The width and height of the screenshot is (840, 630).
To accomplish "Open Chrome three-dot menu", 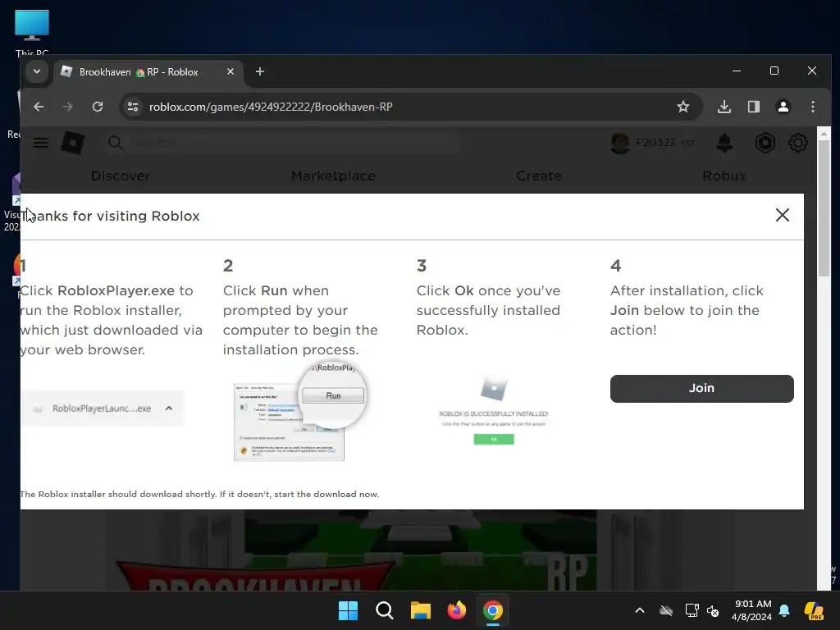I will (813, 107).
